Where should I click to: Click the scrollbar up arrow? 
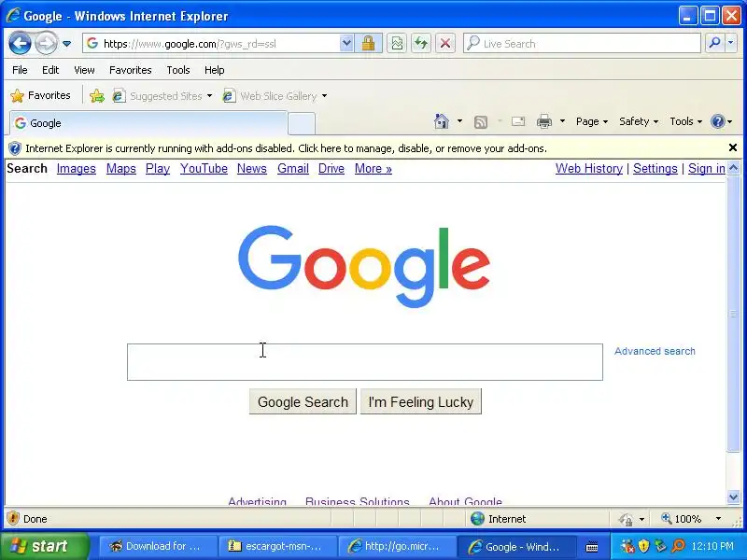(x=733, y=167)
